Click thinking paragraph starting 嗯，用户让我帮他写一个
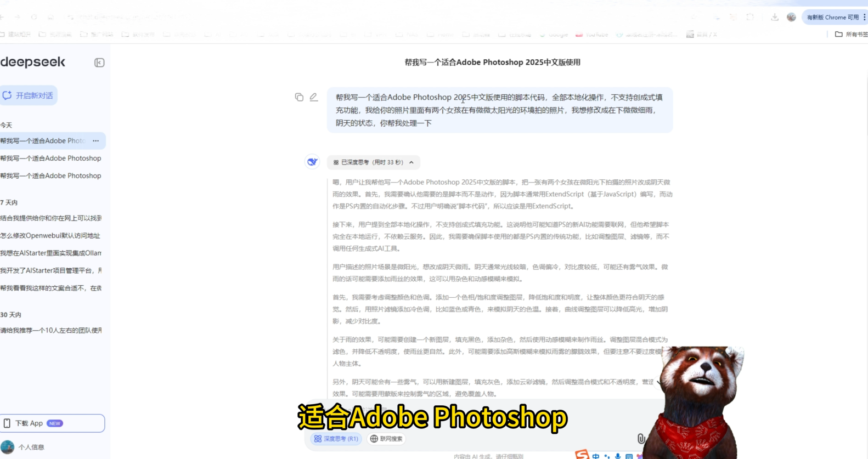 click(502, 194)
